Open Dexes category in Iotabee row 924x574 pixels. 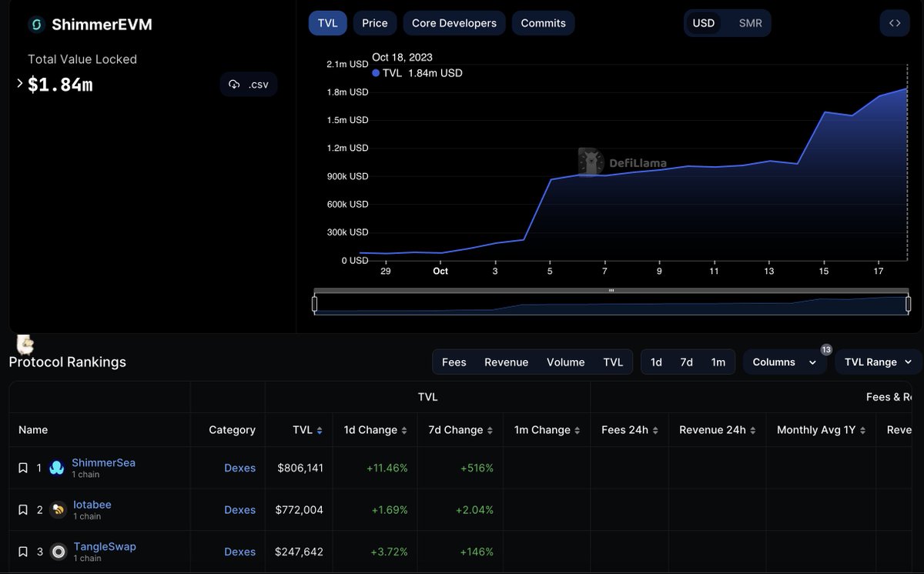(239, 509)
